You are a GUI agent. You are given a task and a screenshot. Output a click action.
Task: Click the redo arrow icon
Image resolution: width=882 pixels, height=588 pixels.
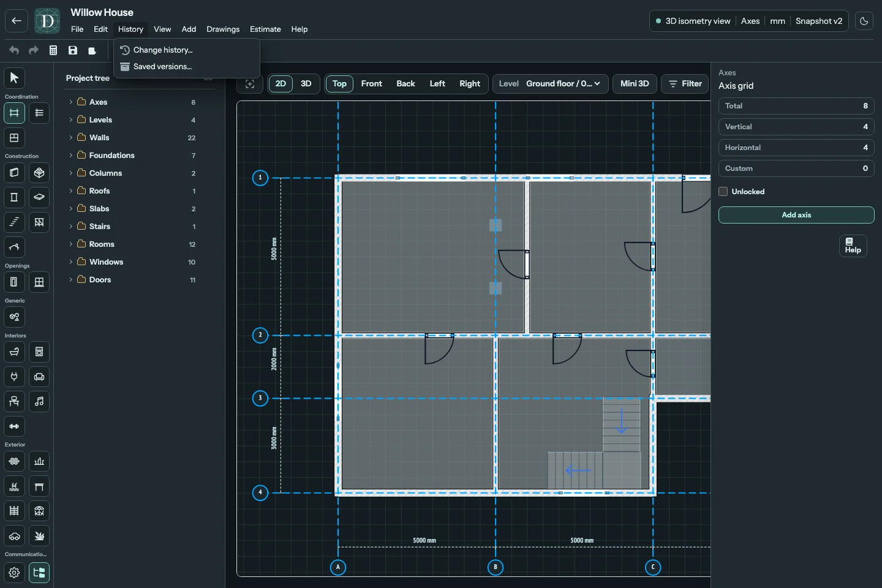tap(34, 50)
